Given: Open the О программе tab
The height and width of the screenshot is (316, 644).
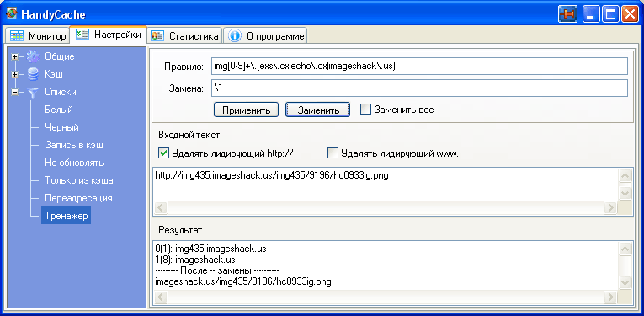Looking at the screenshot, I should [x=266, y=35].
